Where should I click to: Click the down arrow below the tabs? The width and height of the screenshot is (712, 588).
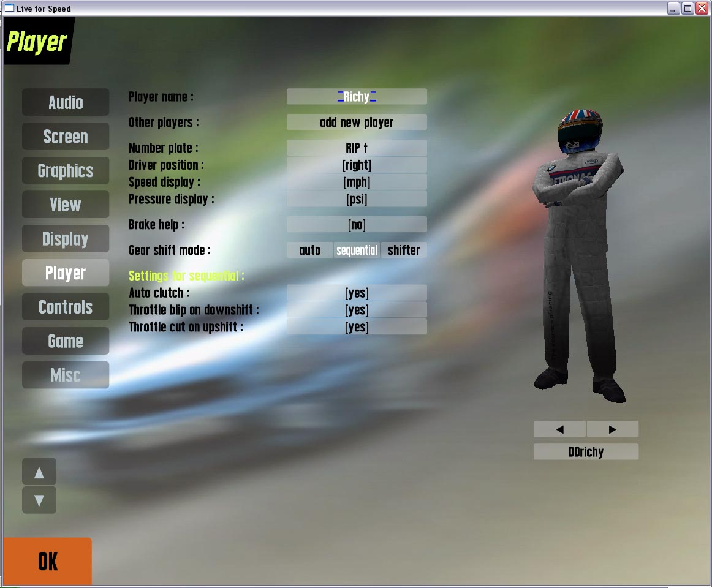point(39,500)
